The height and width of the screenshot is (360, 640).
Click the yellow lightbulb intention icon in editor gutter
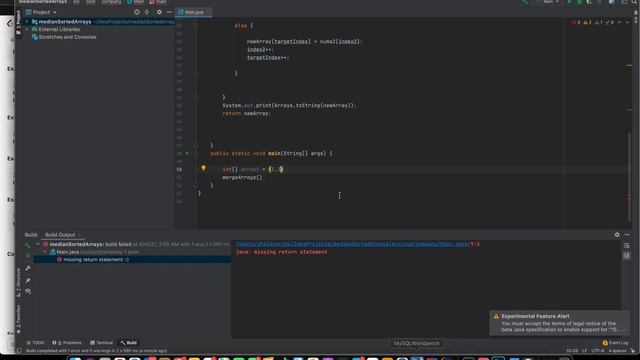pyautogui.click(x=203, y=168)
